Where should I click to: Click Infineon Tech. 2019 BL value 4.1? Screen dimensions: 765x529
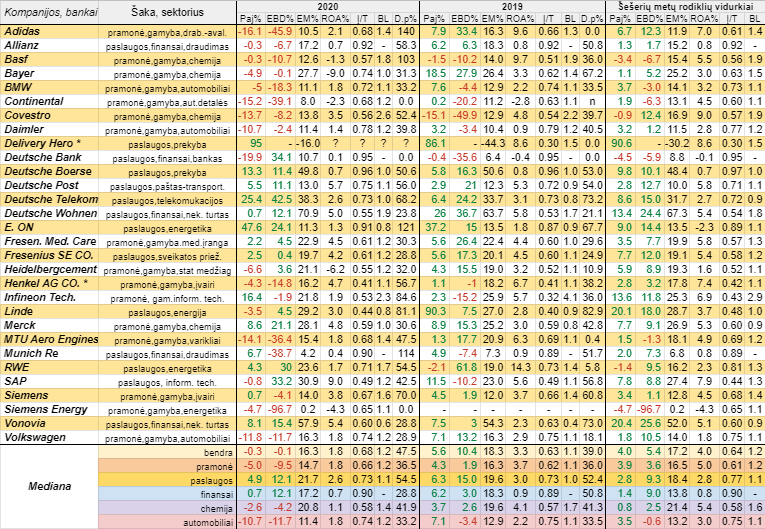pos(570,298)
